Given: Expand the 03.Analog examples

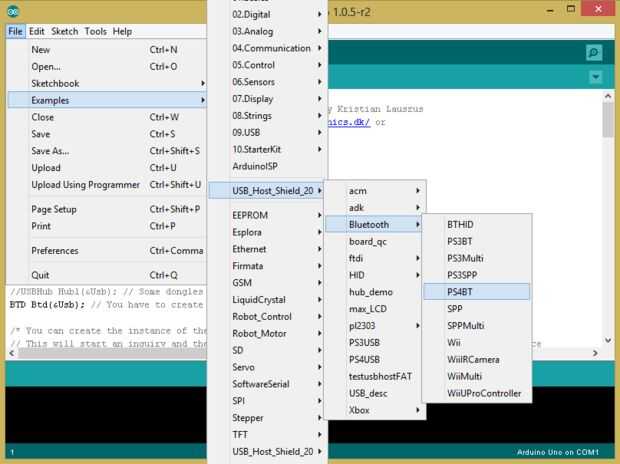Looking at the screenshot, I should 267,31.
